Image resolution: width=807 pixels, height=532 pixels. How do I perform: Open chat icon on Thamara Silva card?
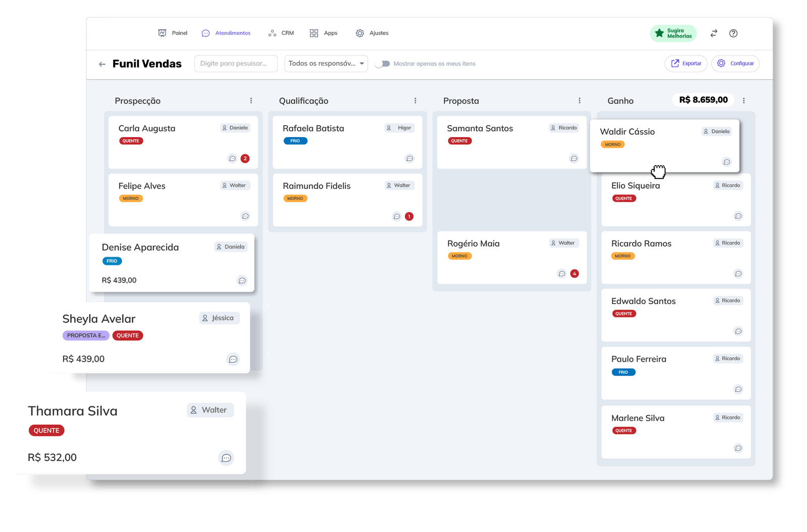[226, 458]
